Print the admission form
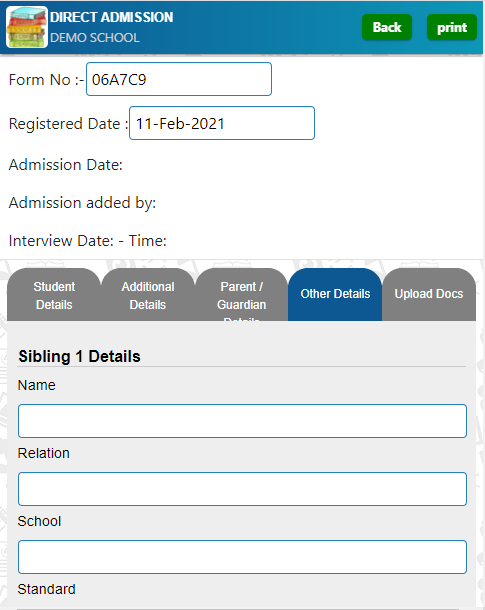The width and height of the screenshot is (485, 610). point(452,27)
